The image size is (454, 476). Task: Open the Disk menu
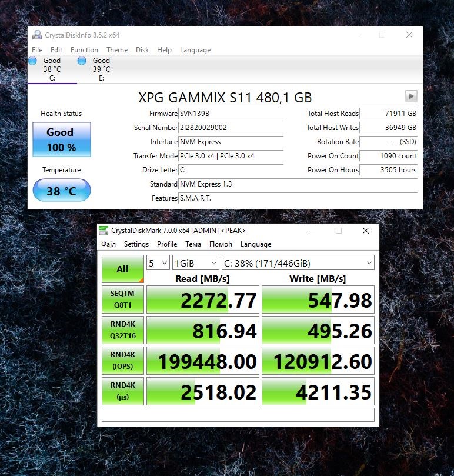142,50
